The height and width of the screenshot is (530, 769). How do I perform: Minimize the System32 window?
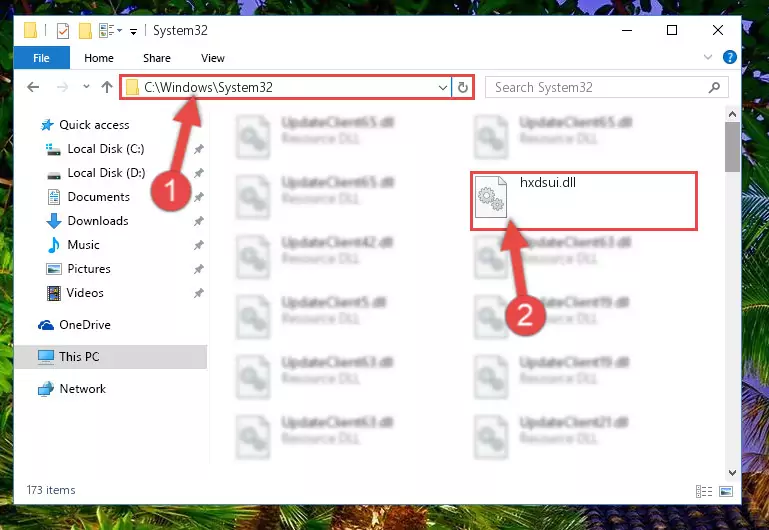point(627,30)
